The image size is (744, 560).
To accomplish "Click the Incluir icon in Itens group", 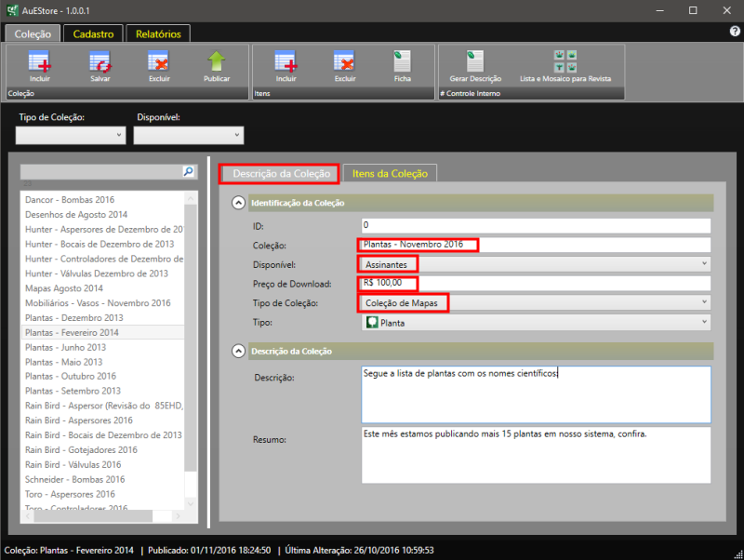I will point(286,63).
